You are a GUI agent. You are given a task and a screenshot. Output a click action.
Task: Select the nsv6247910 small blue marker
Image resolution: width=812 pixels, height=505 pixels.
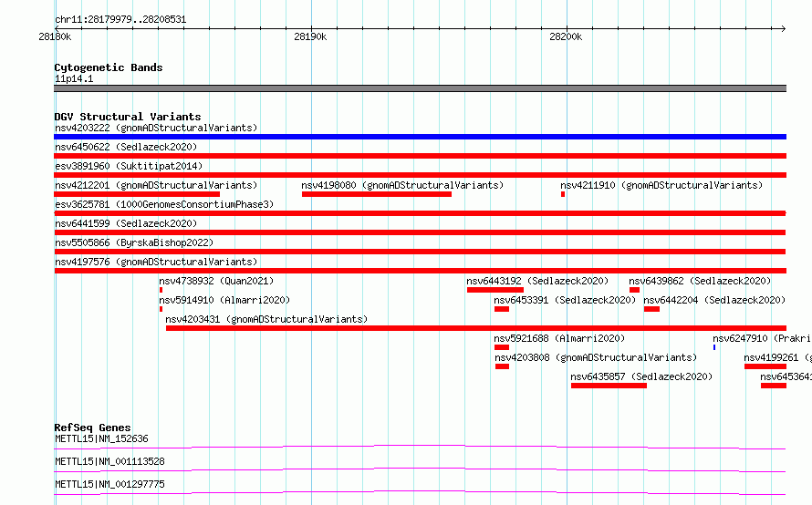pos(714,347)
